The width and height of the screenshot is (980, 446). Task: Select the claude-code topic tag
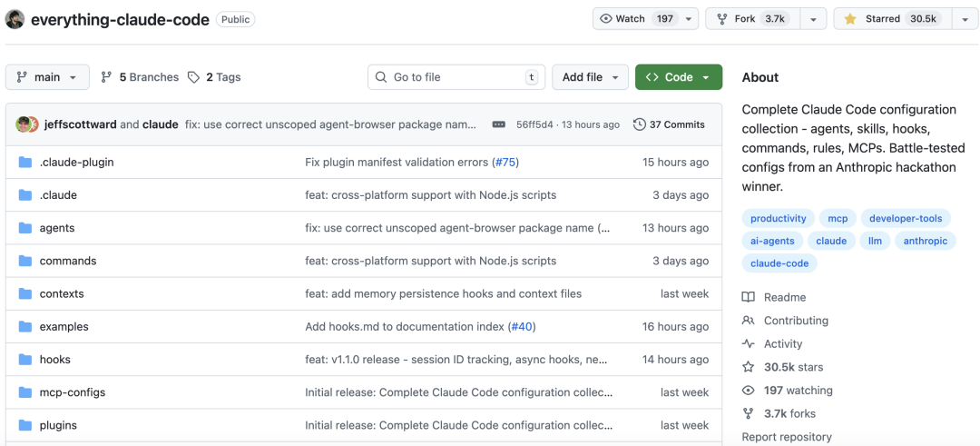(x=779, y=264)
